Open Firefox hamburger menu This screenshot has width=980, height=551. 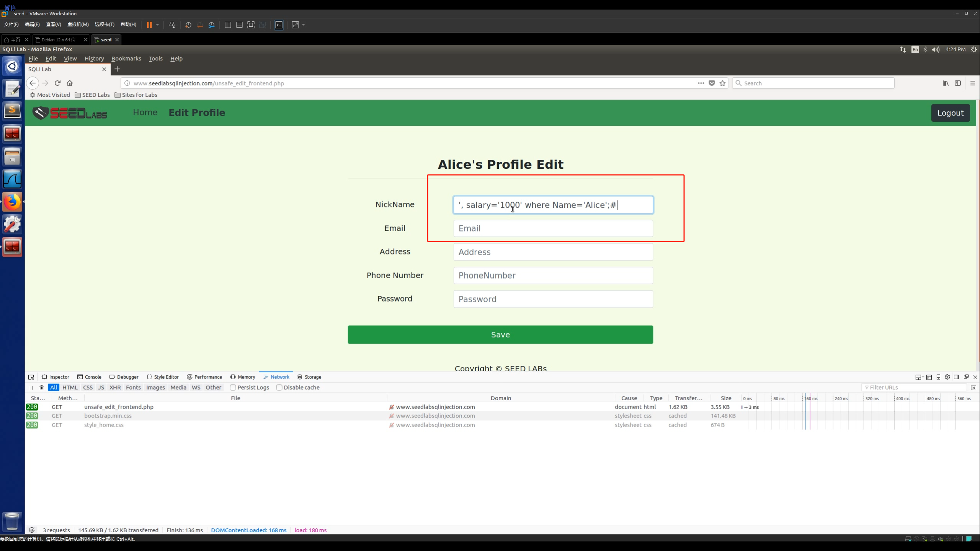coord(972,83)
